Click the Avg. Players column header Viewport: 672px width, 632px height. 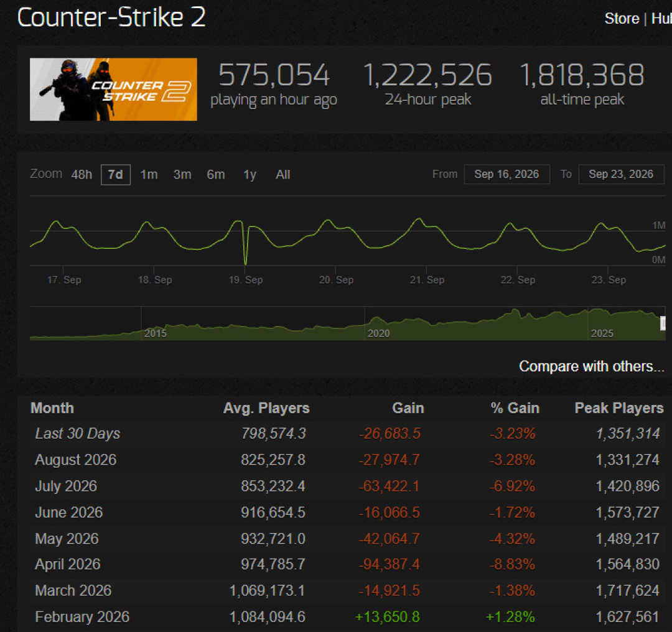266,408
